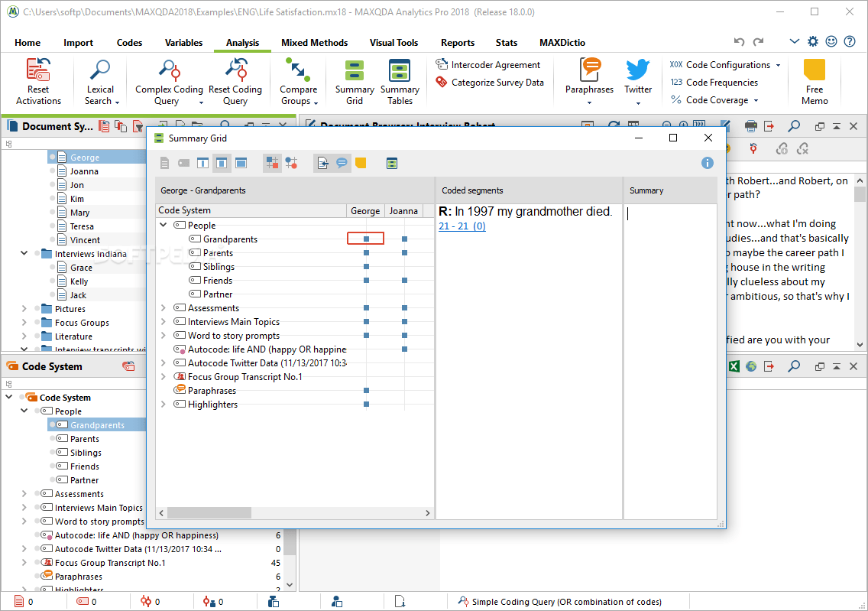Viewport: 868px width, 611px height.
Task: Switch to the Variables tab
Action: click(x=184, y=43)
